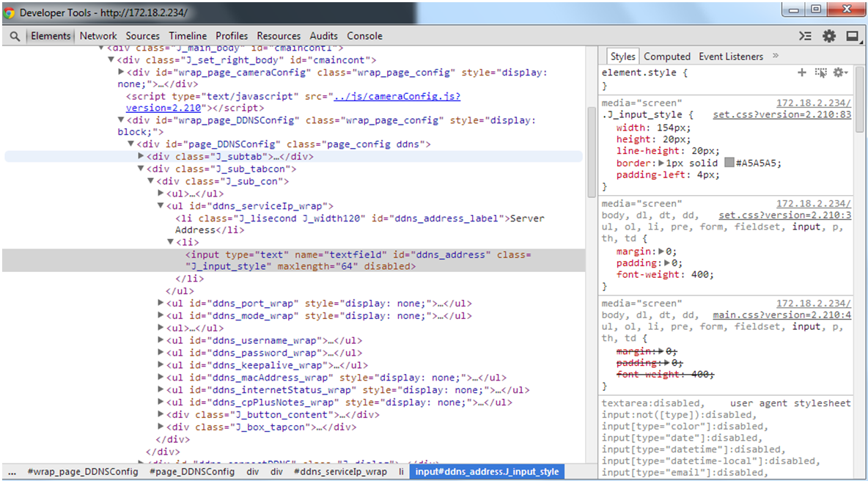Toggle element state icon in Styles pane
Screen dimensions: 868x481
point(820,73)
